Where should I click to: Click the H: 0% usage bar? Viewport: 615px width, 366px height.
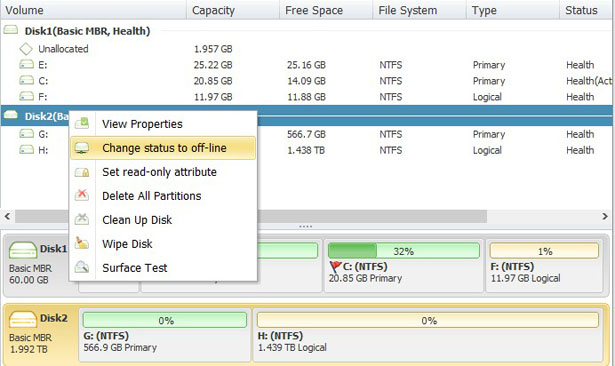(428, 320)
